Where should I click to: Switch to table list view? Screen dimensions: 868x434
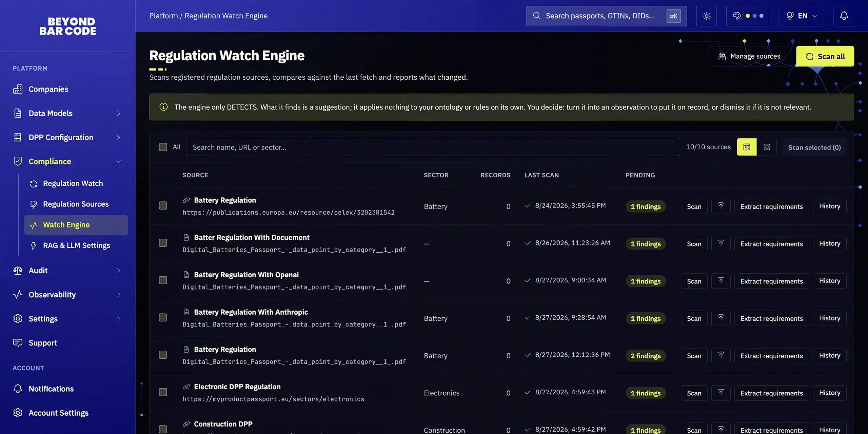tap(747, 147)
